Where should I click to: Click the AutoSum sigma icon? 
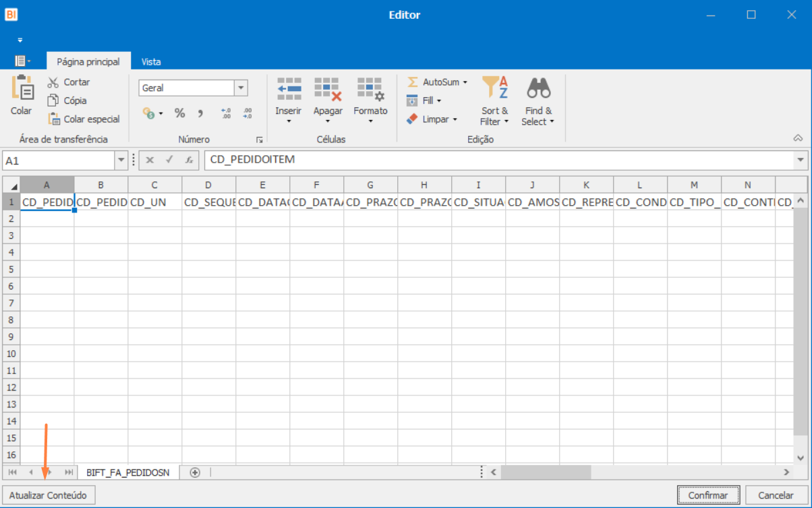pos(413,82)
